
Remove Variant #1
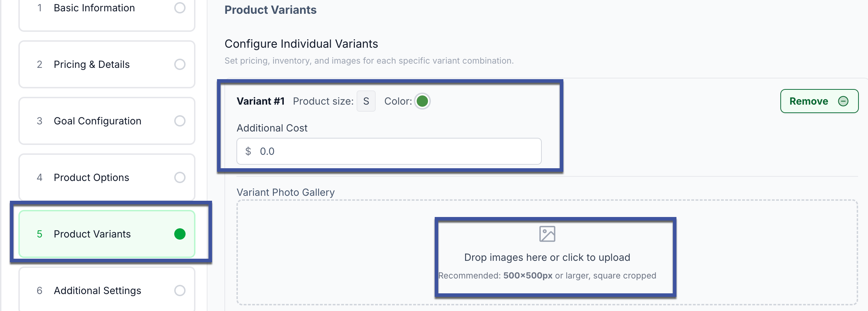tap(819, 101)
